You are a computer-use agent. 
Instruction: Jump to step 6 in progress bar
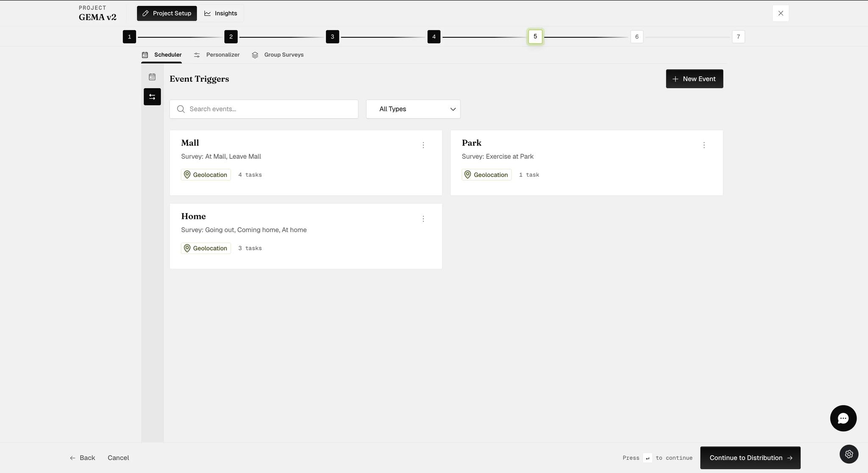click(x=637, y=37)
